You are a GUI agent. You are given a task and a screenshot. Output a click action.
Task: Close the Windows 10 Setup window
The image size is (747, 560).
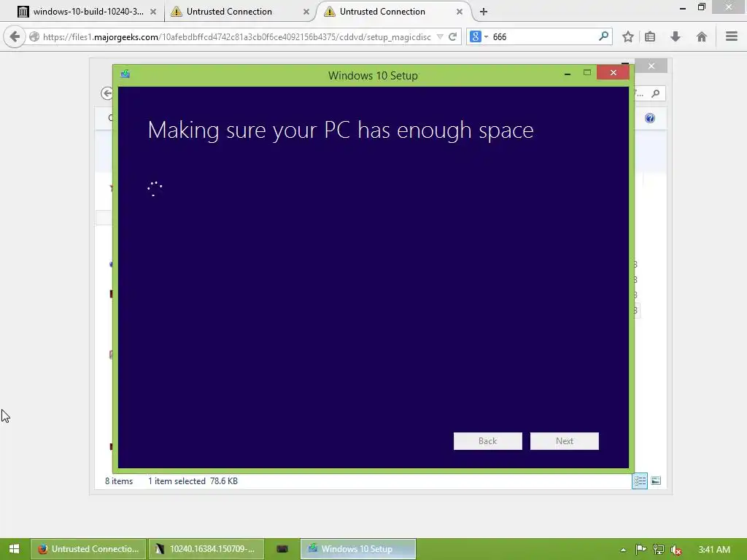(x=613, y=72)
